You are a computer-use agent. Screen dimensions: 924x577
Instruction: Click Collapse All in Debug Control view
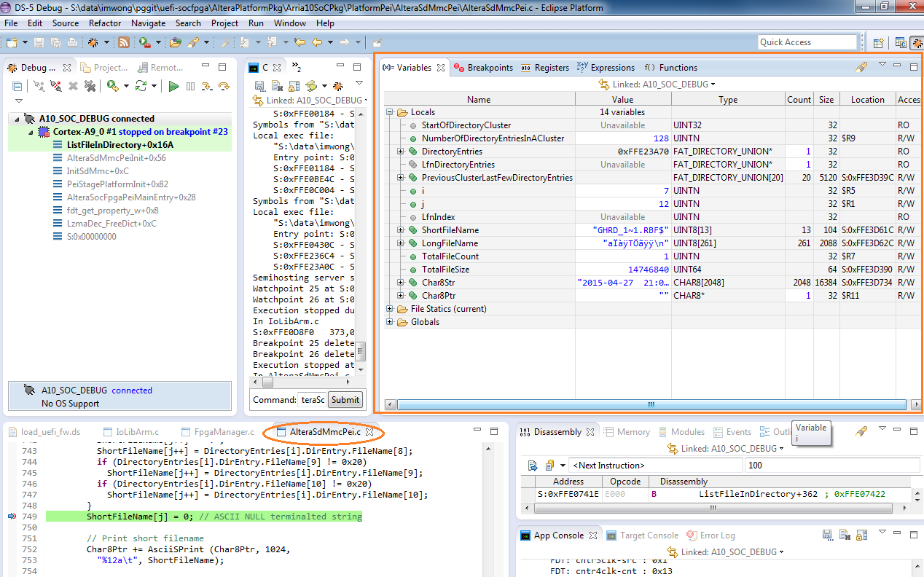pyautogui.click(x=17, y=86)
